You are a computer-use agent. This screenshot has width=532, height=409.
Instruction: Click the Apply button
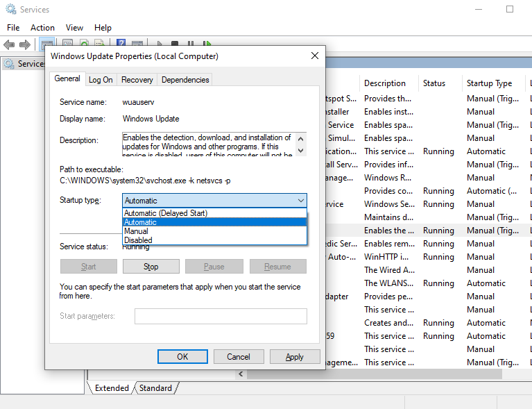click(295, 357)
